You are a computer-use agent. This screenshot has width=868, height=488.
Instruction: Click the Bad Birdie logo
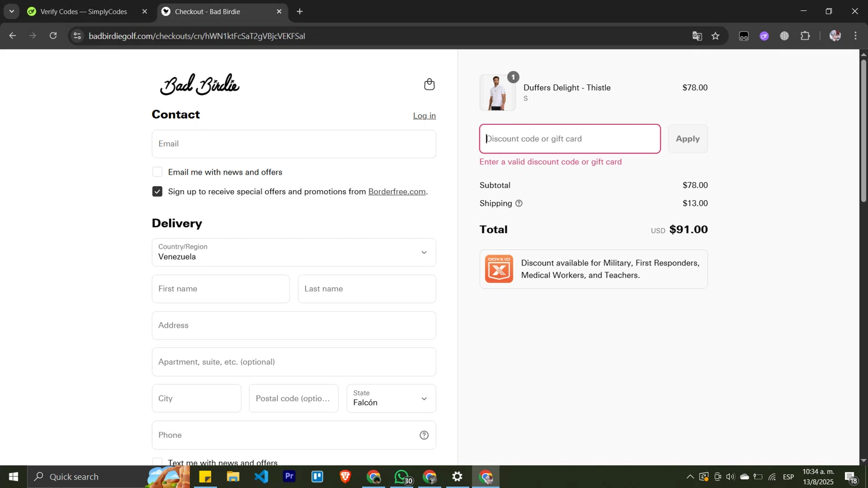pos(200,85)
